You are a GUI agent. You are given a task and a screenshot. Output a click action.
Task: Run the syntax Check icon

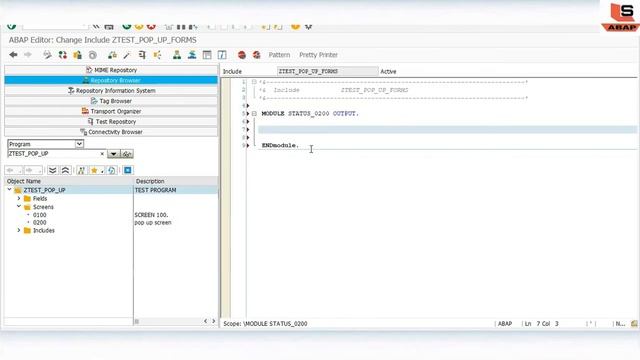click(x=112, y=55)
